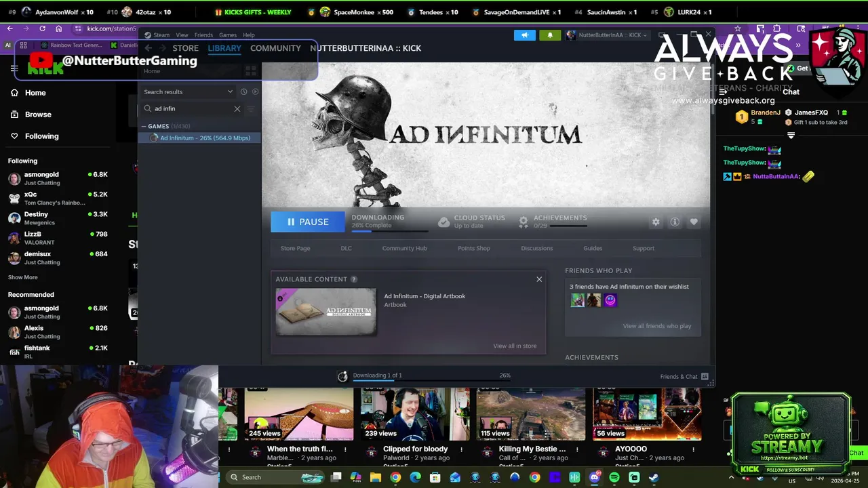Open the Steam announcements megaphone icon
The height and width of the screenshot is (488, 868).
(x=524, y=35)
